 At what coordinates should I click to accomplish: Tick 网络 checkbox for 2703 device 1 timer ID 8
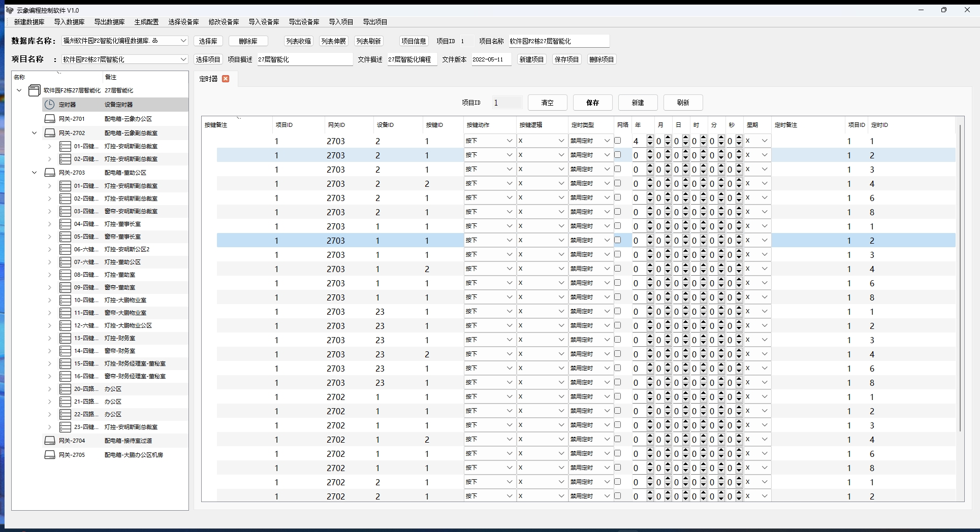tap(617, 297)
